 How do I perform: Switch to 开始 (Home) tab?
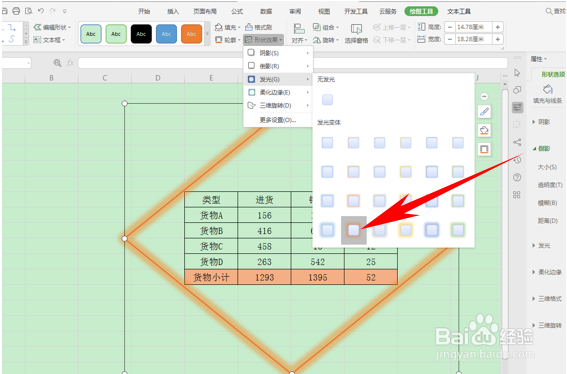(144, 11)
